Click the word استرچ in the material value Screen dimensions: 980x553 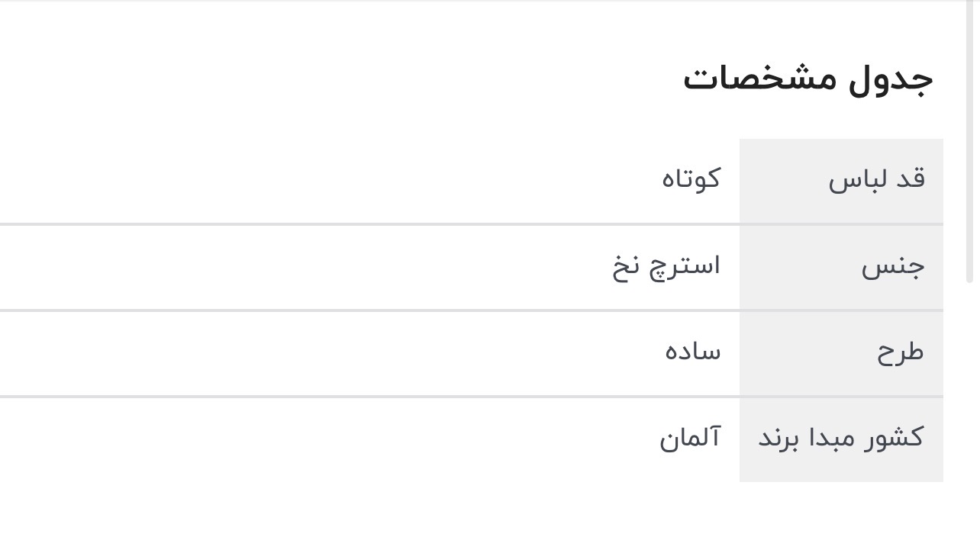tap(685, 266)
